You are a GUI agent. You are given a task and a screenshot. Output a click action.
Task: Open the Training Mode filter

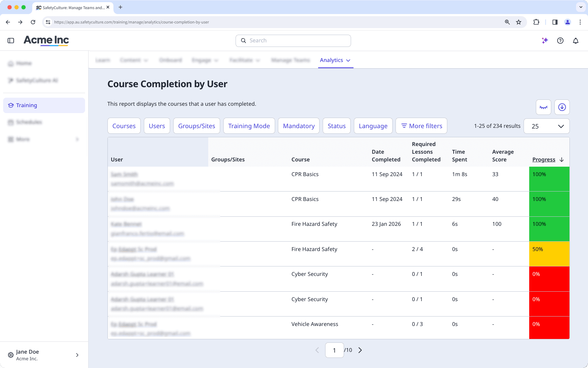pos(249,126)
